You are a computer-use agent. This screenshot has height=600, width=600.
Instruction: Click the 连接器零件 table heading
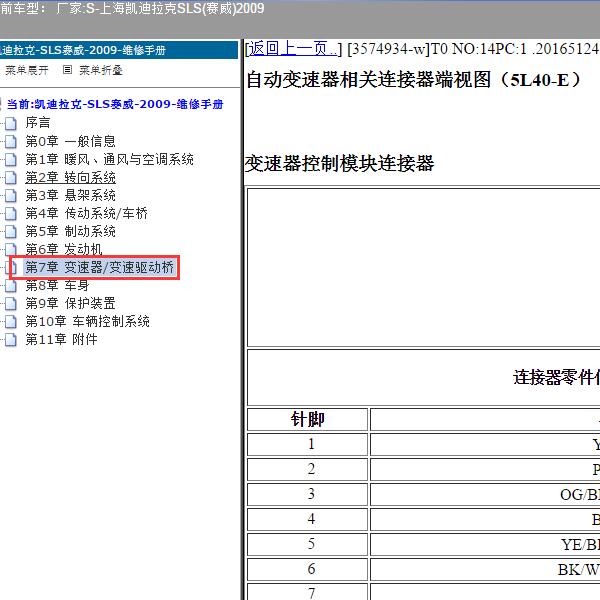tap(556, 378)
